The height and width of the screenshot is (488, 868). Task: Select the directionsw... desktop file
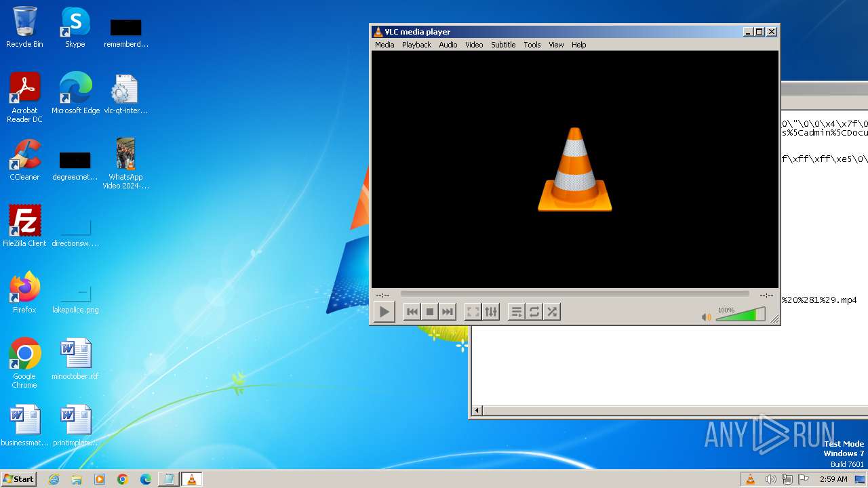pyautogui.click(x=75, y=232)
